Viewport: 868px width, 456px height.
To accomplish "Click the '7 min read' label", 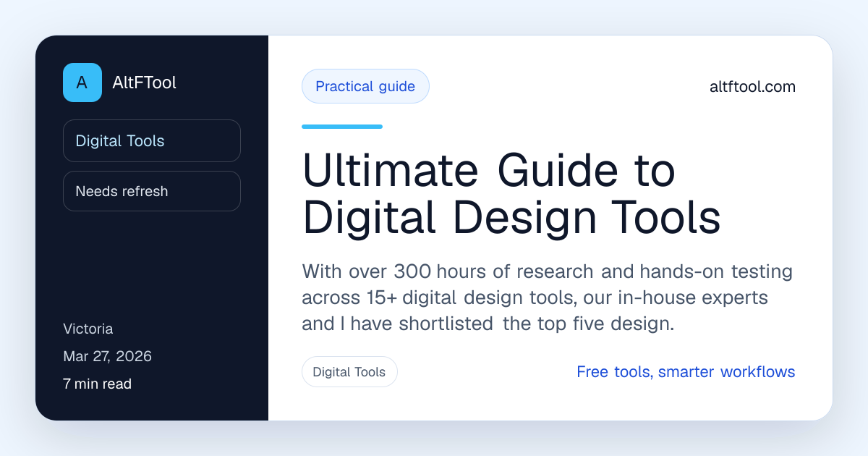I will (x=98, y=384).
